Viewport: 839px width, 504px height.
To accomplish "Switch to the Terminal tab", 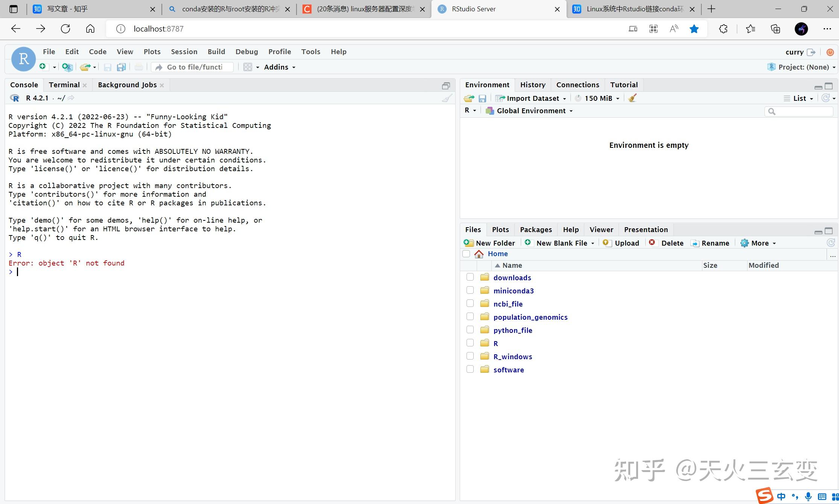I will (64, 85).
